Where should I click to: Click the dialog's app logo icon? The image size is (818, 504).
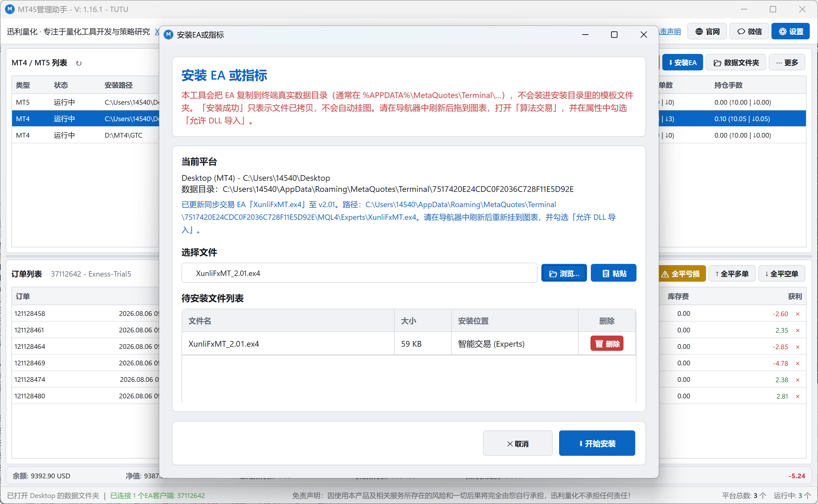point(168,34)
